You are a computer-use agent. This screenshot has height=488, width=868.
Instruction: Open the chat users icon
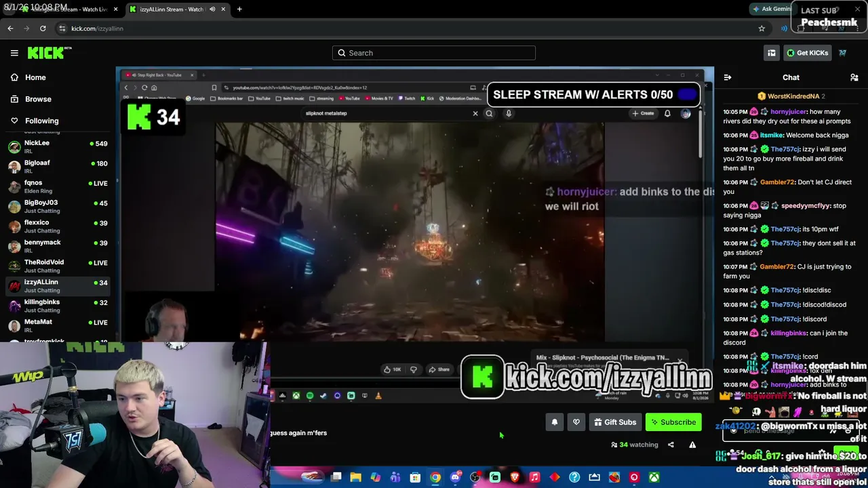[854, 78]
